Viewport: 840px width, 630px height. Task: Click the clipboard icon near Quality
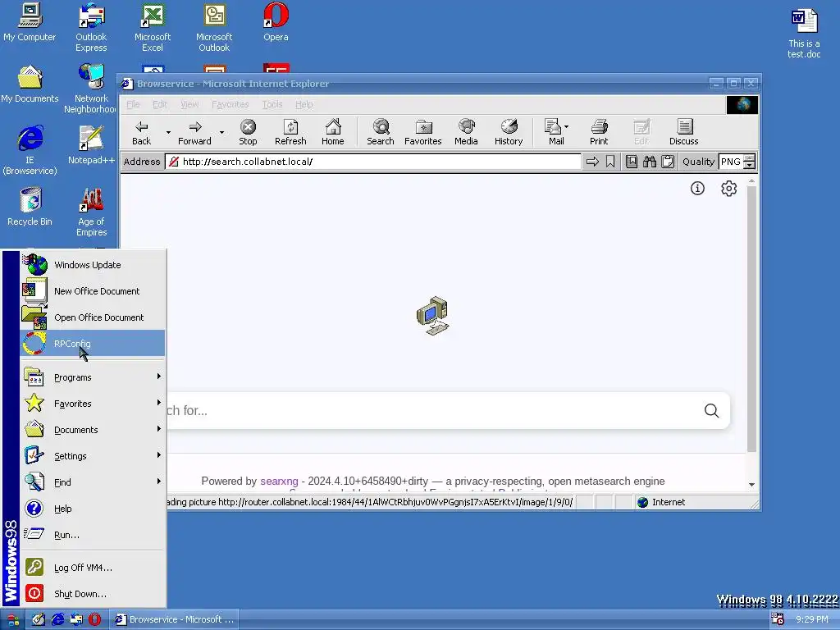coord(668,162)
